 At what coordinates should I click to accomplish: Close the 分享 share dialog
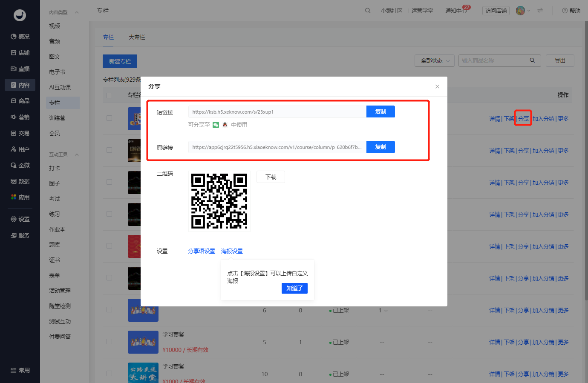coord(437,86)
